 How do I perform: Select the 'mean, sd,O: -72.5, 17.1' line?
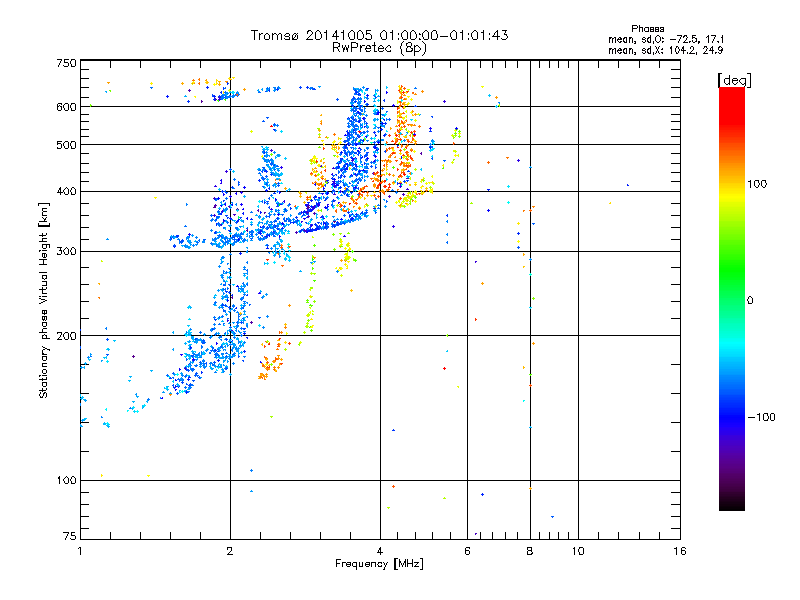666,39
